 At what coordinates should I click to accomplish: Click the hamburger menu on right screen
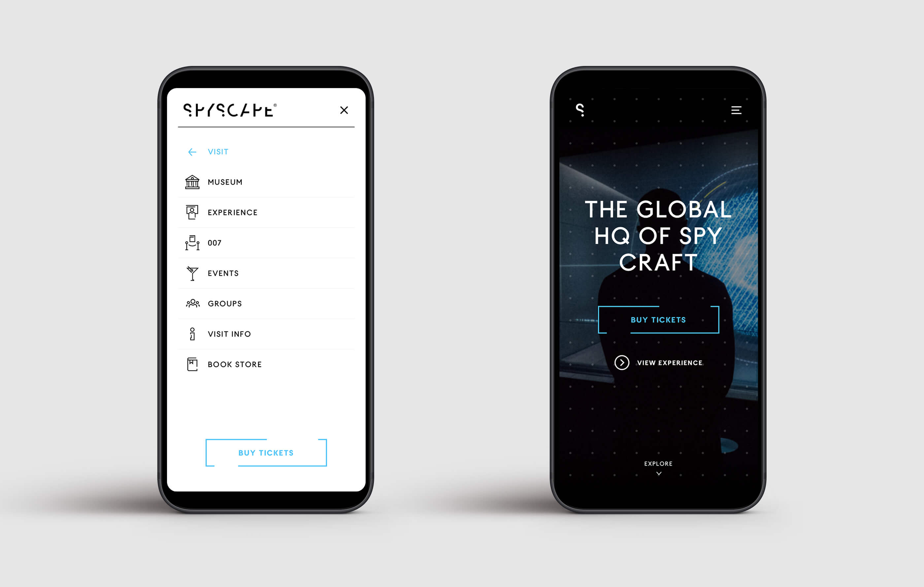(736, 110)
